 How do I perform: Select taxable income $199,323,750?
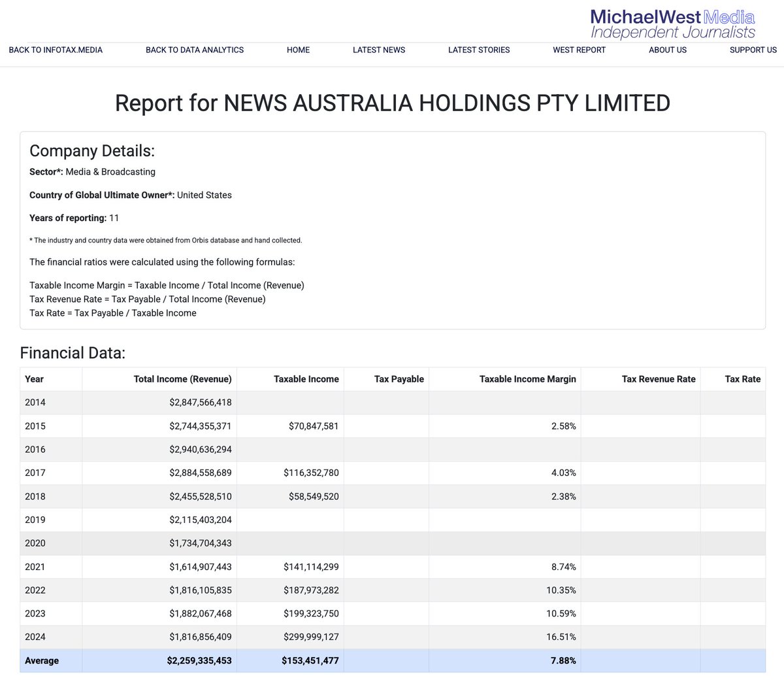point(290,614)
